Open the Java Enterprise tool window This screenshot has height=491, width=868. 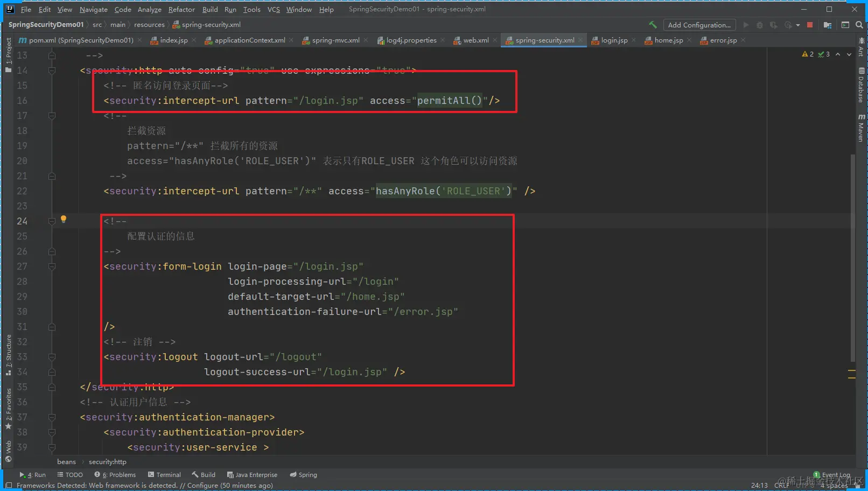pyautogui.click(x=252, y=475)
